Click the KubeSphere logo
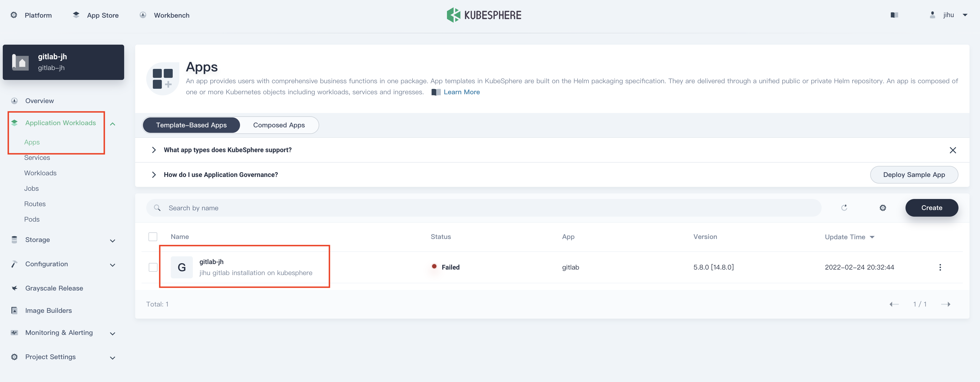 (x=484, y=15)
